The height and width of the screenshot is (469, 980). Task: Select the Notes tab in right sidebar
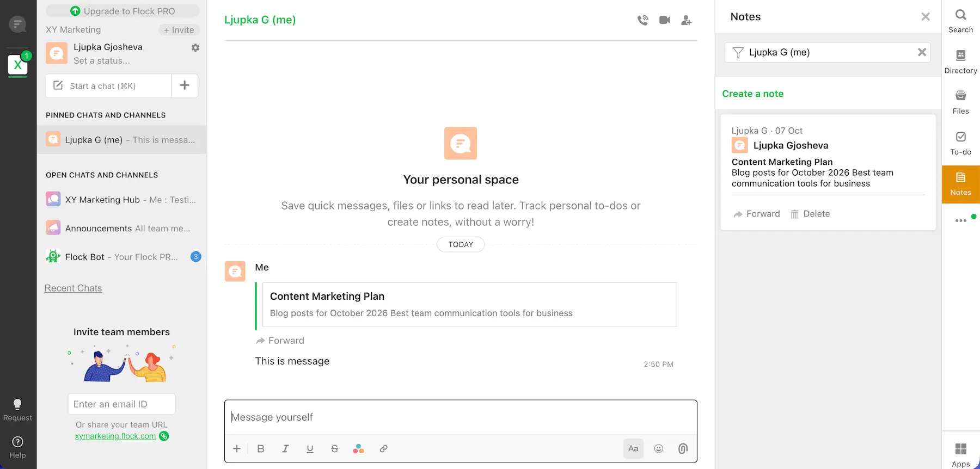[x=961, y=184]
